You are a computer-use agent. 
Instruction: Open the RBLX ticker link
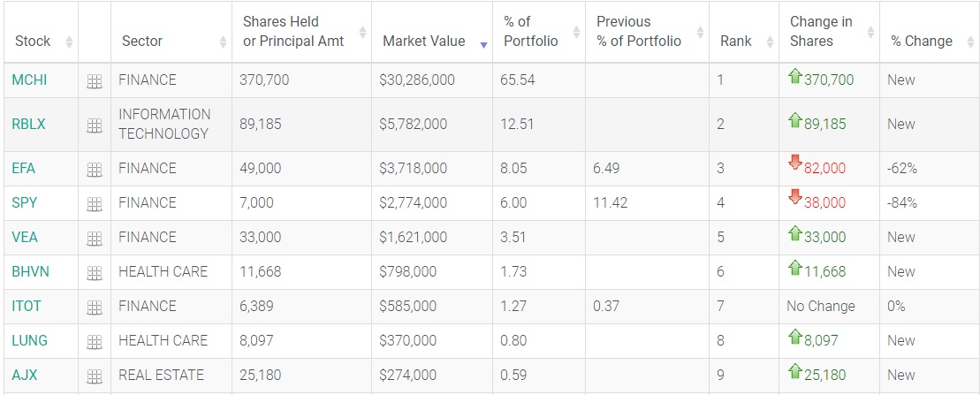point(28,125)
